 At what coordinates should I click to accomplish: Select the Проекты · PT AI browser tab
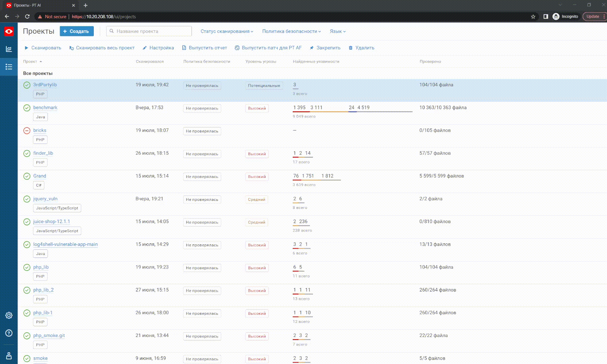click(40, 5)
